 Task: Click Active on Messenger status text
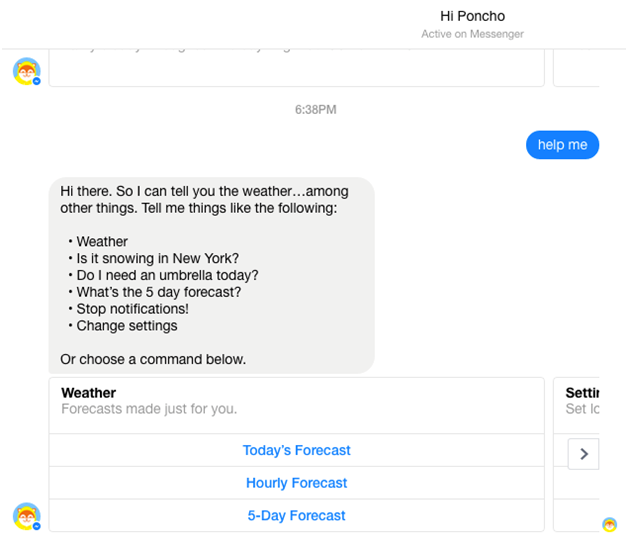coord(472,34)
